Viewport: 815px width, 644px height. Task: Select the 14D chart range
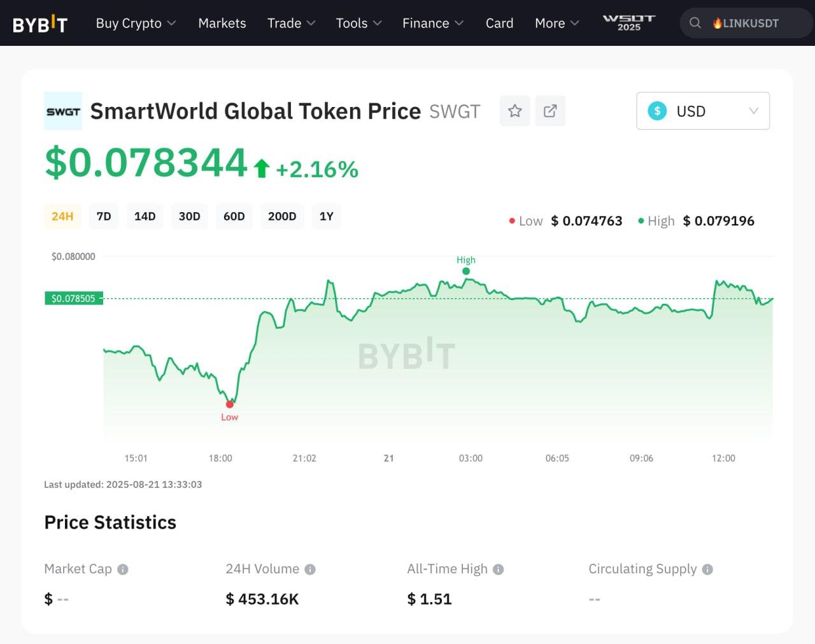[x=145, y=217]
